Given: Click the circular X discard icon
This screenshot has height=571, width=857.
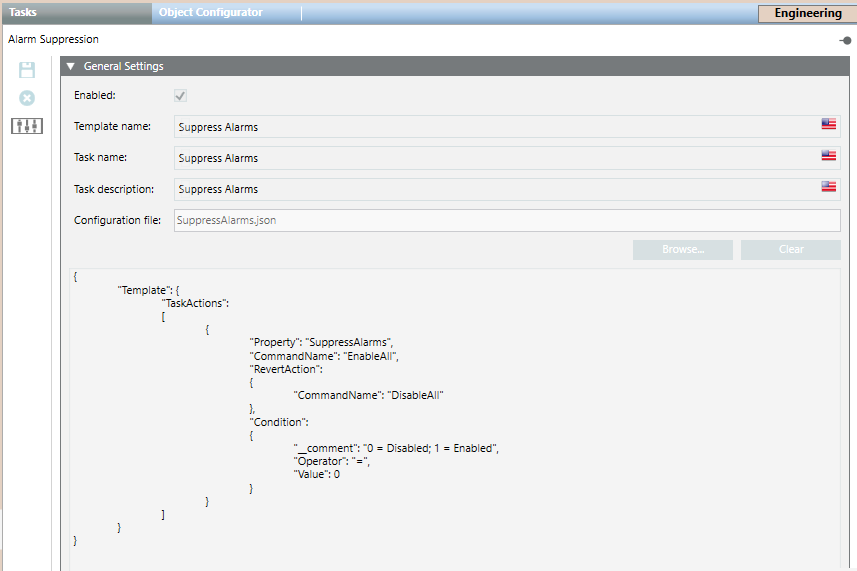Looking at the screenshot, I should tap(27, 98).
